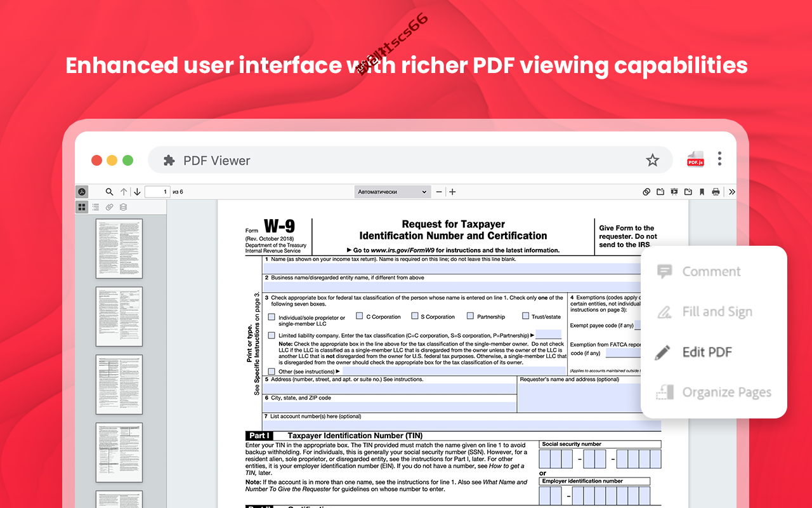The image size is (812, 508).
Task: Go to next page with down arrow
Action: (137, 192)
